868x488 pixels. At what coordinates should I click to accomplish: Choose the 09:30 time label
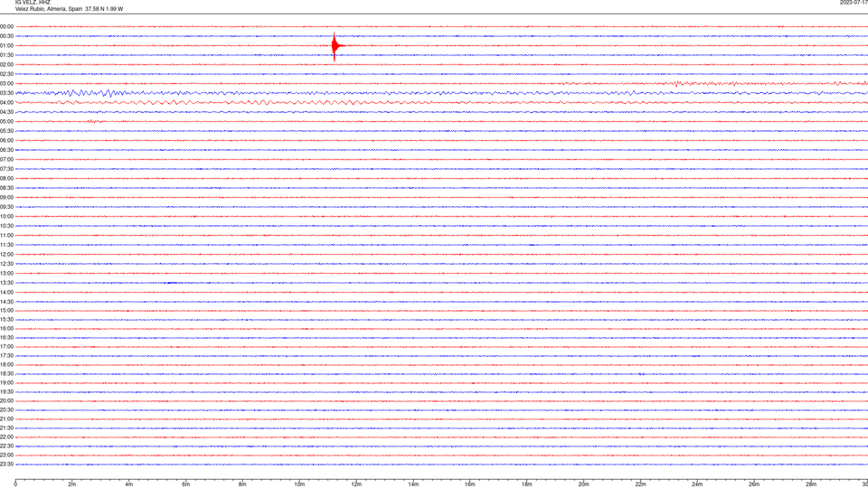tap(6, 207)
